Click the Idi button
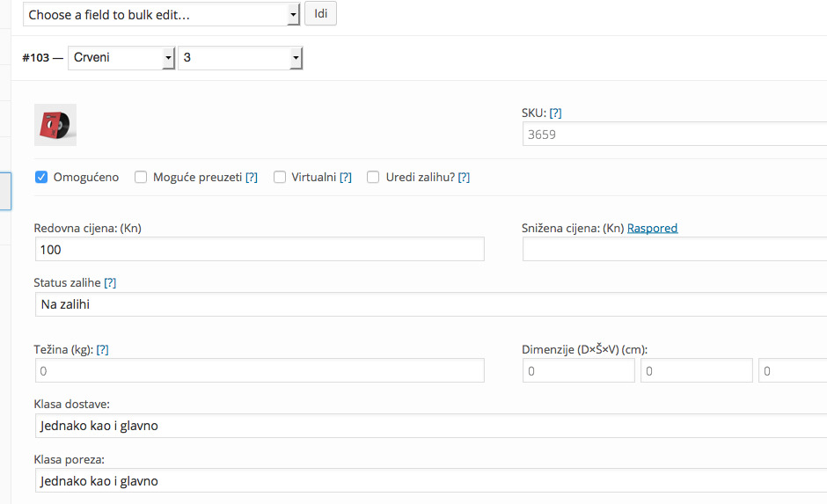 [320, 14]
